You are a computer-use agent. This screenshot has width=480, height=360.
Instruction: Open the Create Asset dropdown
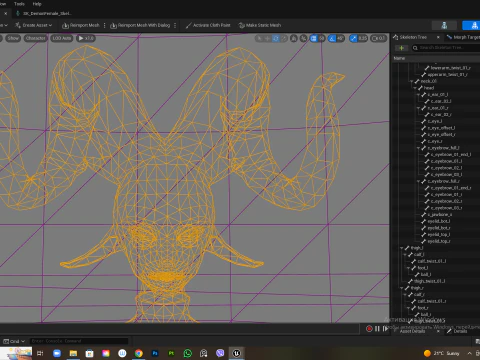33,25
